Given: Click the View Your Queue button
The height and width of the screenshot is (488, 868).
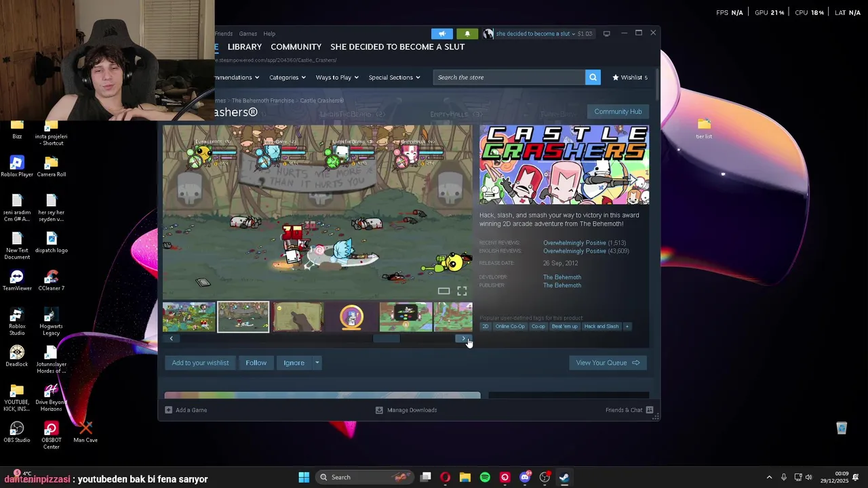Looking at the screenshot, I should (608, 363).
